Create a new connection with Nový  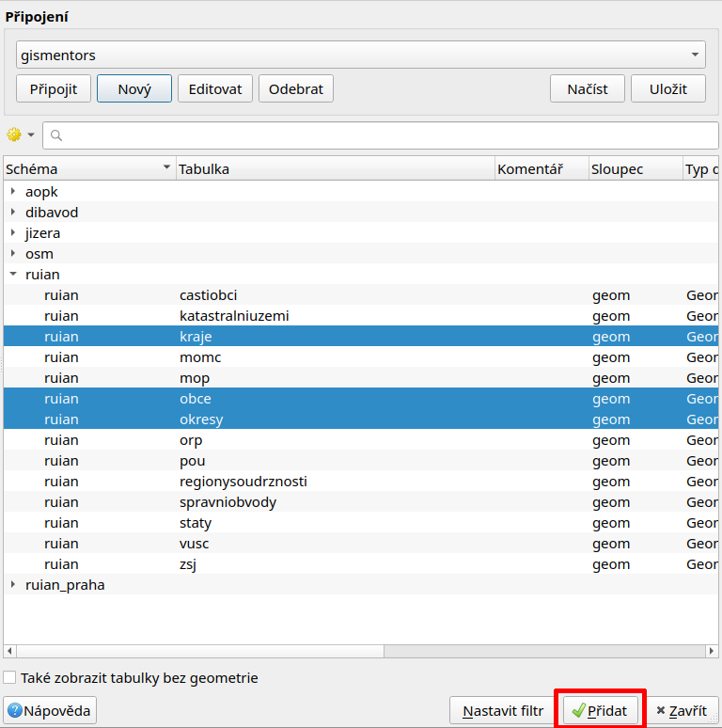(x=134, y=88)
